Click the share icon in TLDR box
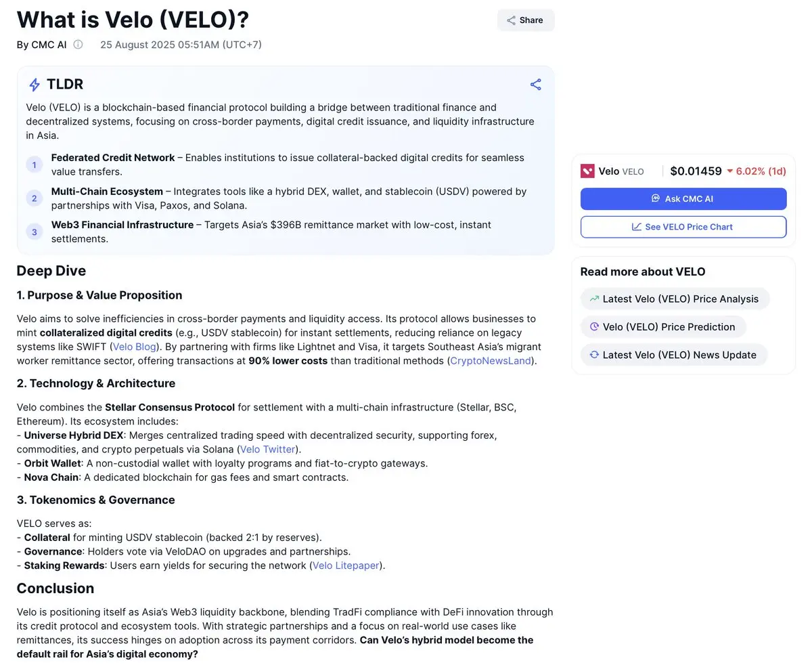This screenshot has height=669, width=812. 535,85
